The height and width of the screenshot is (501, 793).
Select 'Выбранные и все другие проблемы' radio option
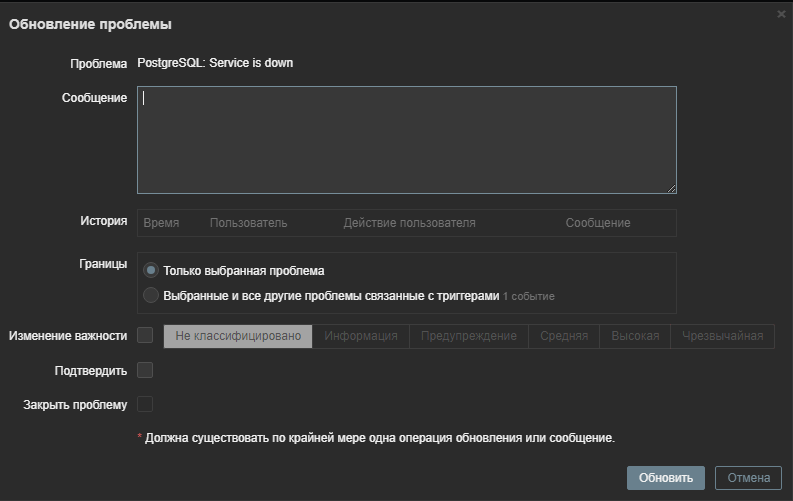(151, 295)
